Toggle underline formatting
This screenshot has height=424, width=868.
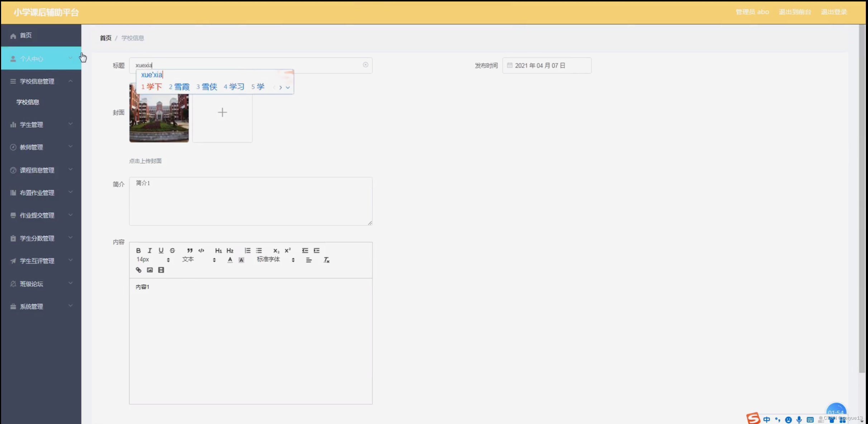point(161,250)
